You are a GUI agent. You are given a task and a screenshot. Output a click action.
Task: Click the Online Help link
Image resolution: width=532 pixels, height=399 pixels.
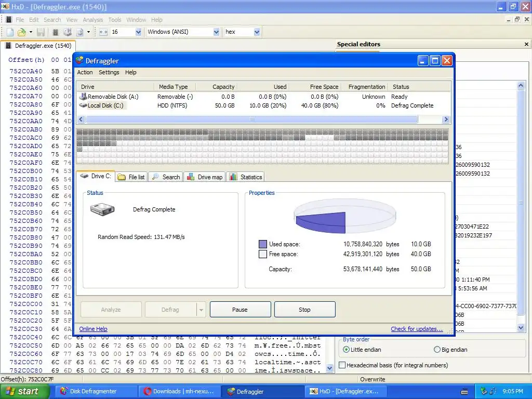(x=94, y=329)
